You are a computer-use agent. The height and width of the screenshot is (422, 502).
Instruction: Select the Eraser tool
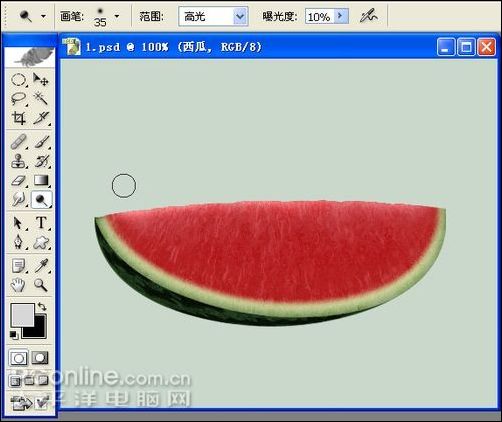(x=19, y=181)
